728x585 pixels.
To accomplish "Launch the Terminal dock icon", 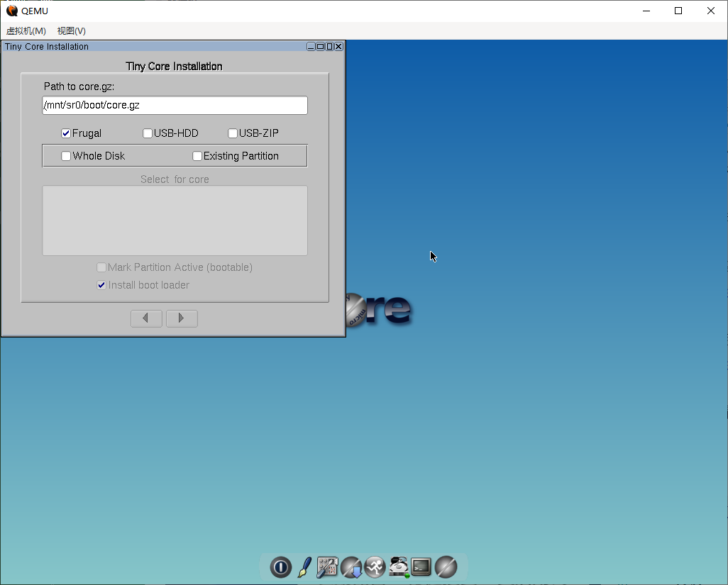I will click(421, 567).
